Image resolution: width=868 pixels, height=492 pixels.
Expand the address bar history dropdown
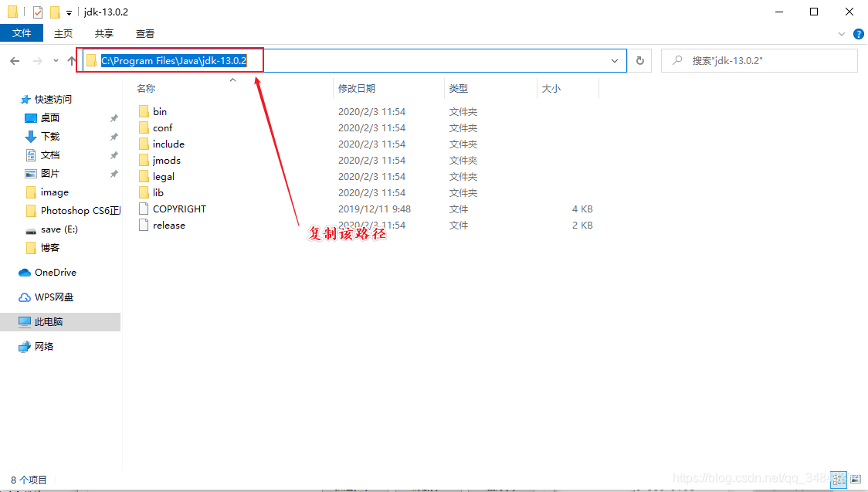615,61
